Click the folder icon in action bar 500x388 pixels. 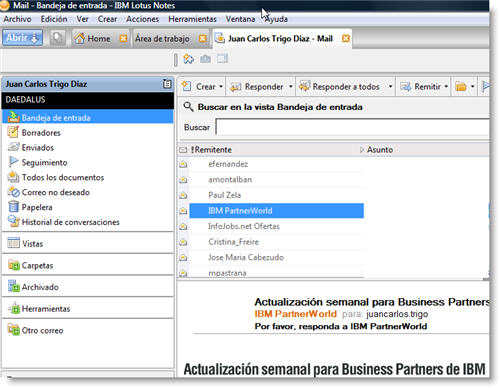461,87
